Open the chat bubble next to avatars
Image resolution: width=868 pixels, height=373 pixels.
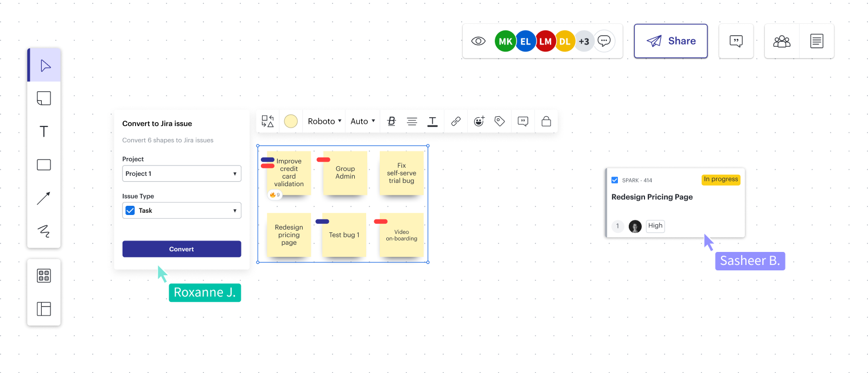604,41
